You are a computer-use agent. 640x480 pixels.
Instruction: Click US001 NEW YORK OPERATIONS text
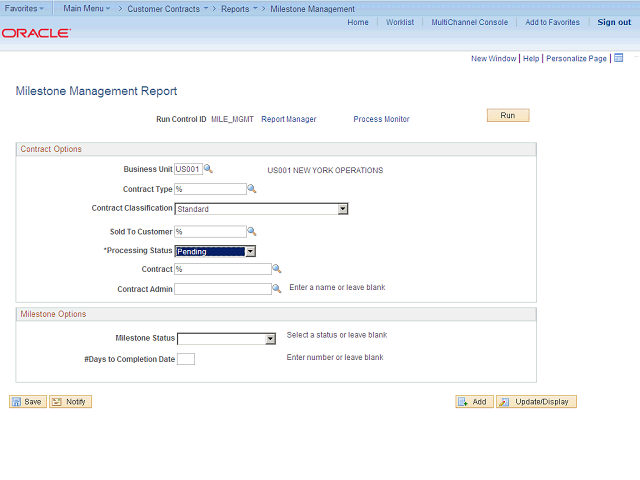click(x=325, y=170)
